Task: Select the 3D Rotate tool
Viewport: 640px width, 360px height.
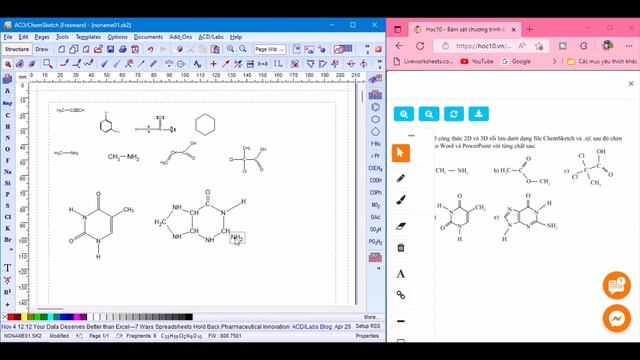Action: [32, 64]
